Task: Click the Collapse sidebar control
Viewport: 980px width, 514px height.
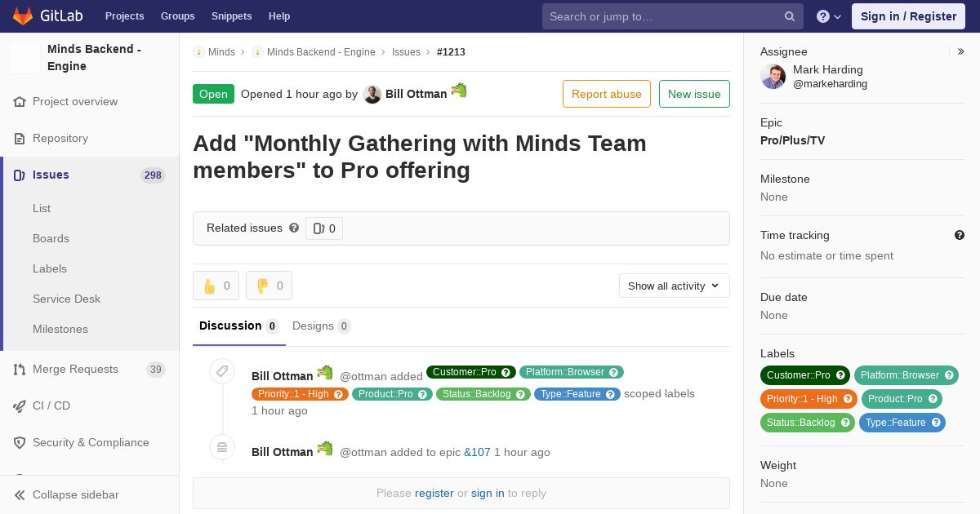Action: tap(90, 494)
